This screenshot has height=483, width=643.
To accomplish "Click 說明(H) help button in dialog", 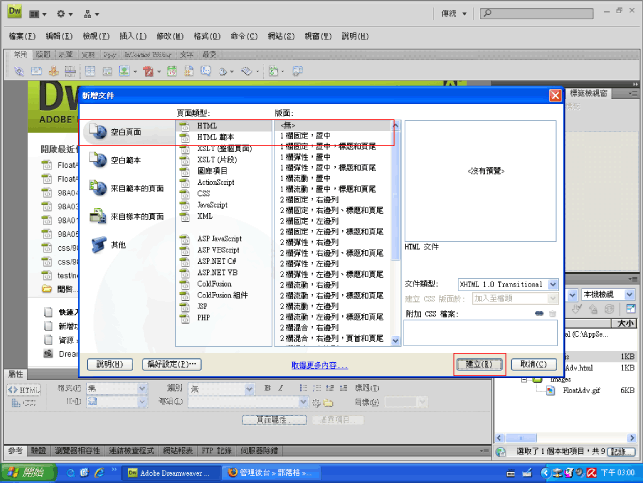I will pos(110,364).
